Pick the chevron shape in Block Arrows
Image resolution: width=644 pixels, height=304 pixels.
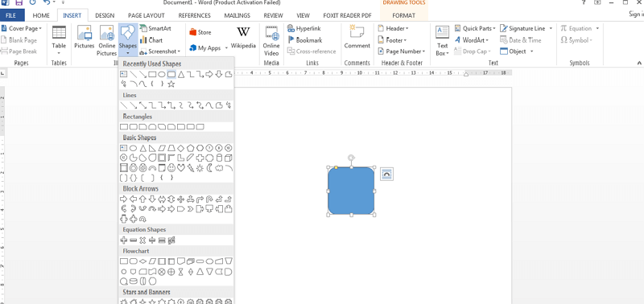190,209
